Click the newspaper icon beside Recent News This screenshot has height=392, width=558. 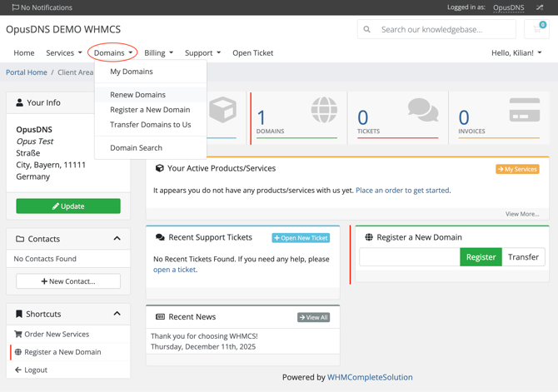[x=160, y=316]
